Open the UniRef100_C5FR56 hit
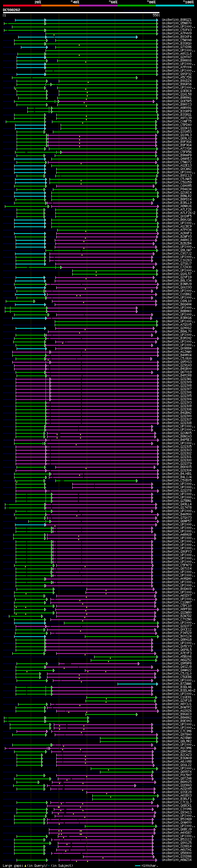This screenshot has height=868, width=197. click(x=177, y=152)
